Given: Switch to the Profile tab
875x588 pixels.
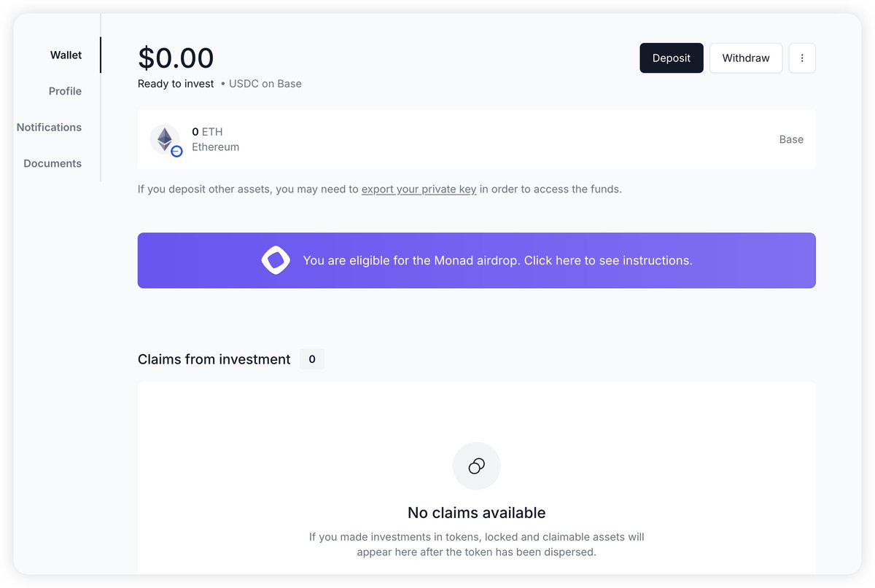Looking at the screenshot, I should click(65, 91).
